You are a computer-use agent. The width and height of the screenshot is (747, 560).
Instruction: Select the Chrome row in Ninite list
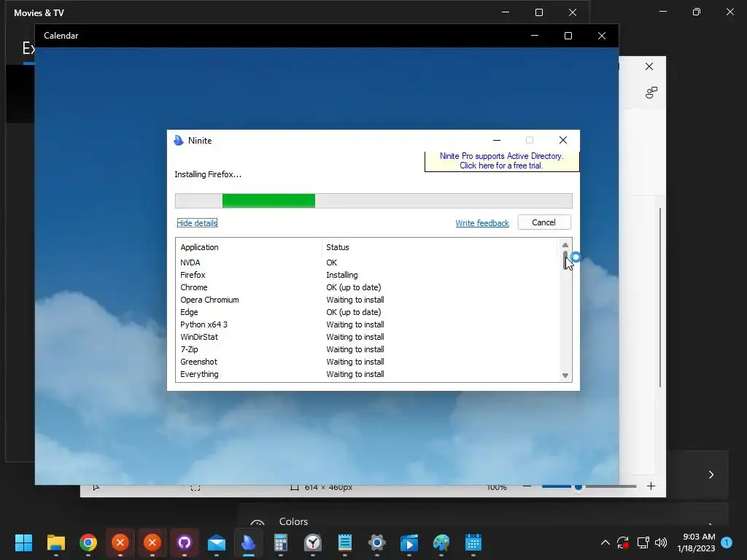[367, 287]
